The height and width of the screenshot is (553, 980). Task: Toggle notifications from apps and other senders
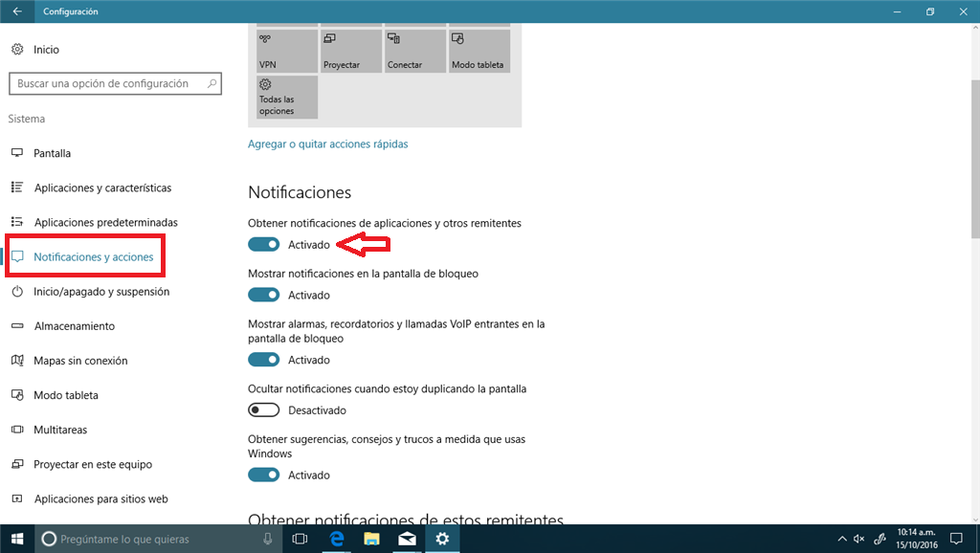(264, 244)
